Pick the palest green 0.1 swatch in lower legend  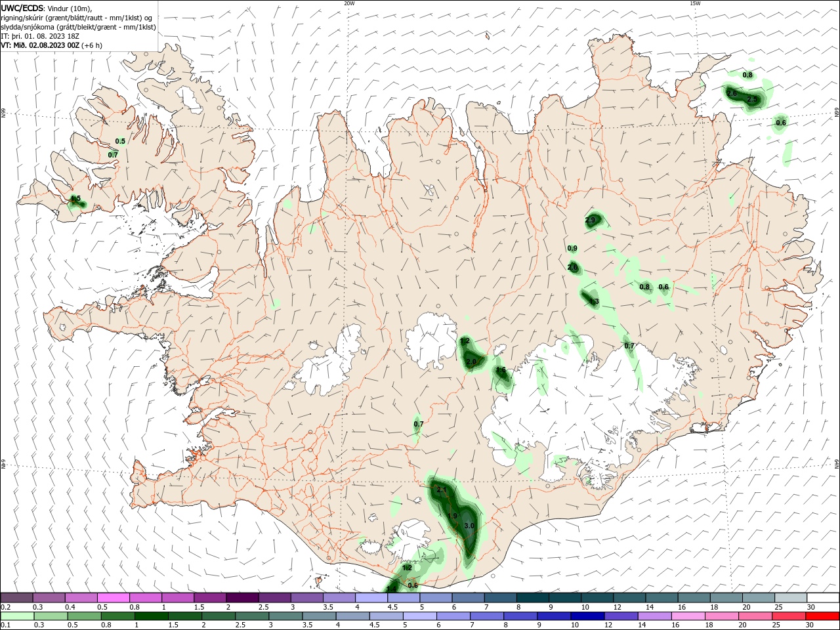[16, 616]
